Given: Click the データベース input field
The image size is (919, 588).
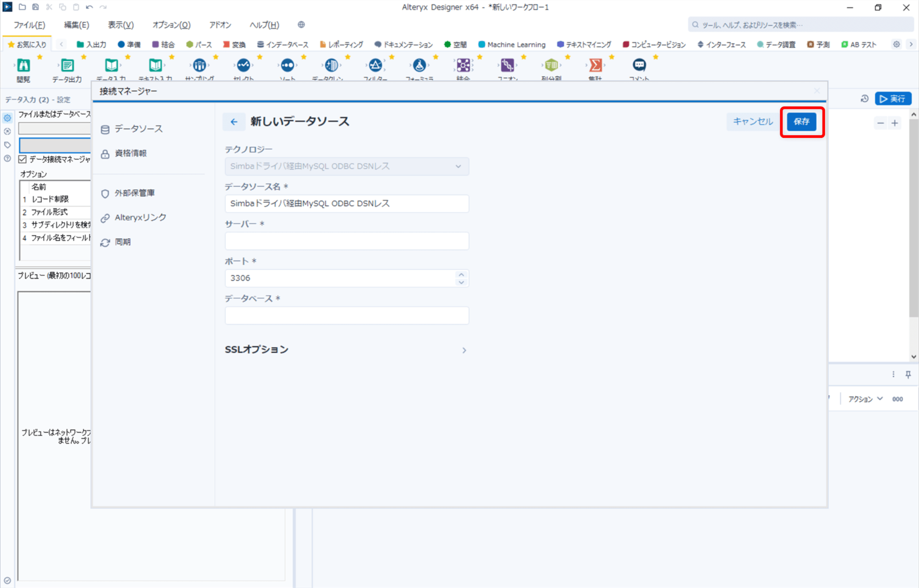Looking at the screenshot, I should click(x=347, y=316).
